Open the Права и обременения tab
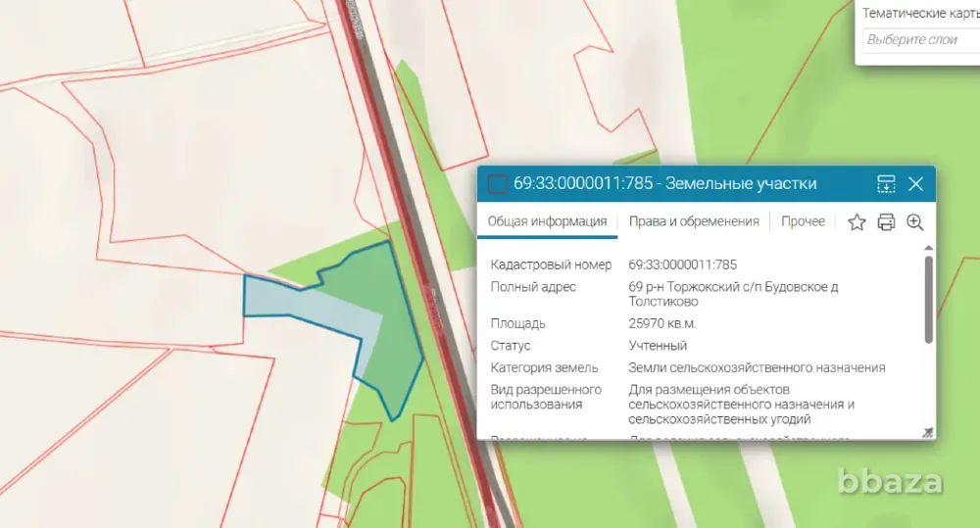 (x=694, y=221)
